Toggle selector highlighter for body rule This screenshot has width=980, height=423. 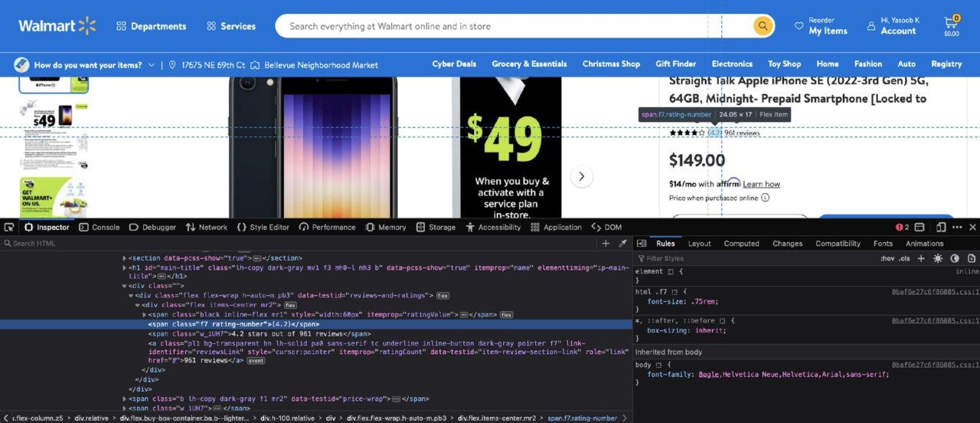click(658, 365)
